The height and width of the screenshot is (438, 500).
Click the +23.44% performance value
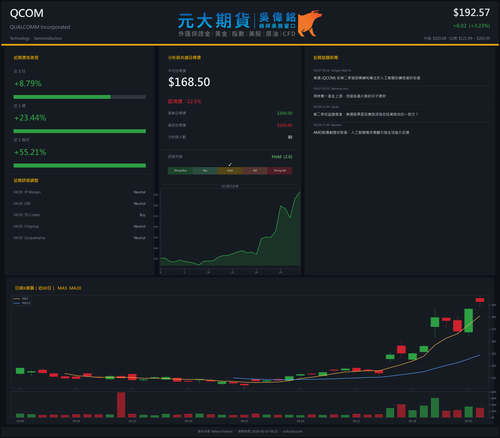30,118
